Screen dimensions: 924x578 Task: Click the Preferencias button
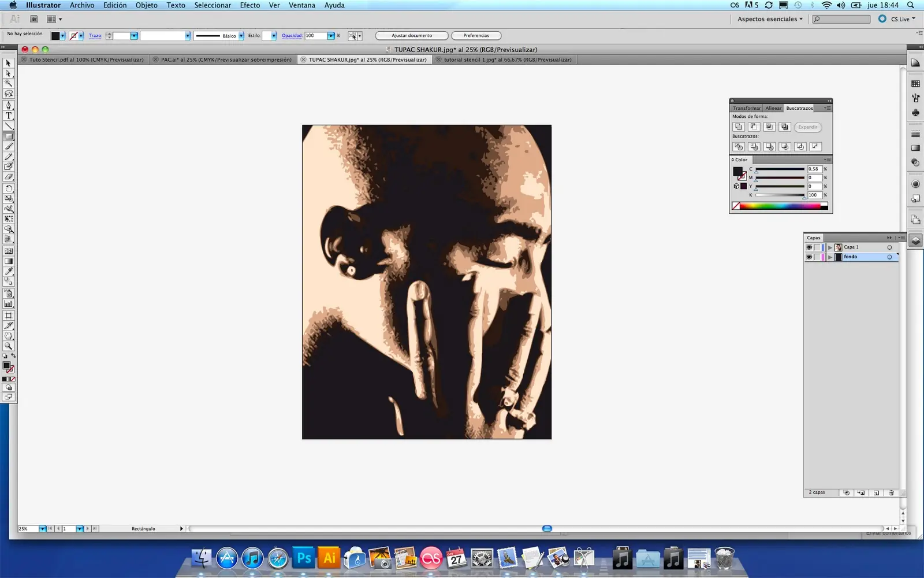tap(476, 36)
